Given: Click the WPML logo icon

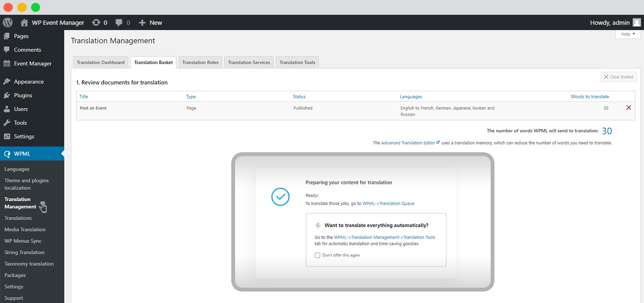Looking at the screenshot, I should [x=7, y=154].
